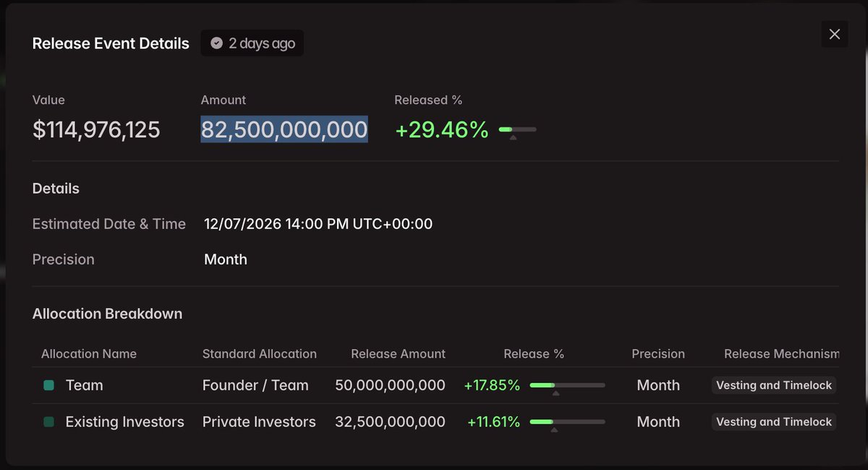The image size is (868, 470).
Task: Sort by Standard Allocation column header
Action: tap(260, 354)
